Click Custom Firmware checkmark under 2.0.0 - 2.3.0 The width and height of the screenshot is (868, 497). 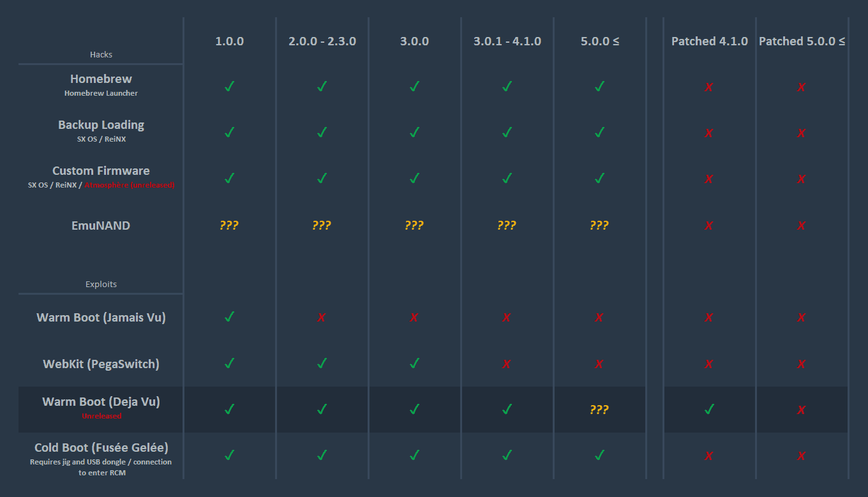click(322, 178)
